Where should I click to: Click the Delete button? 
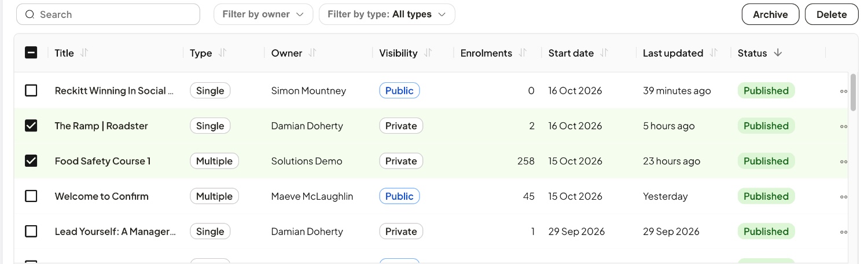point(832,14)
